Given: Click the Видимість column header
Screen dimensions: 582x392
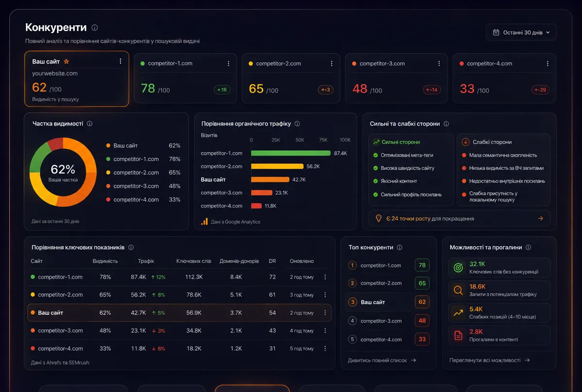Looking at the screenshot, I should coord(105,261).
